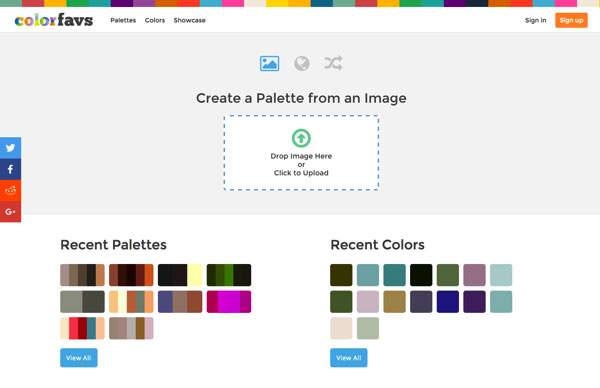Open the Colors menu item

point(155,20)
